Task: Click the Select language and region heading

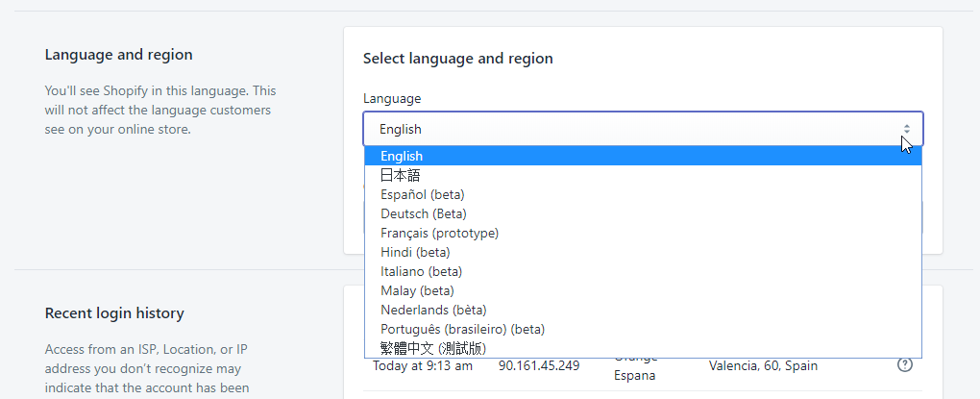Action: pyautogui.click(x=457, y=59)
